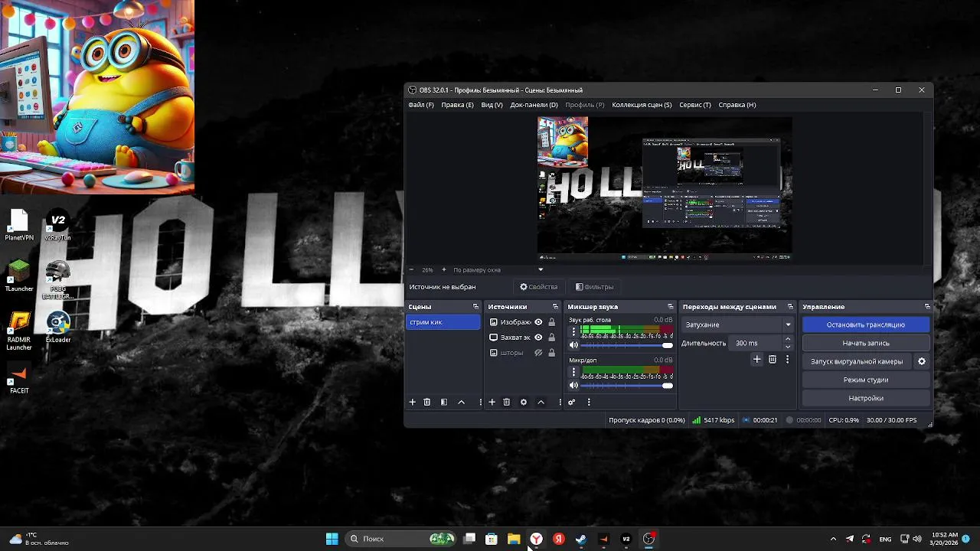
Task: Open Windows Start menu
Action: click(332, 539)
